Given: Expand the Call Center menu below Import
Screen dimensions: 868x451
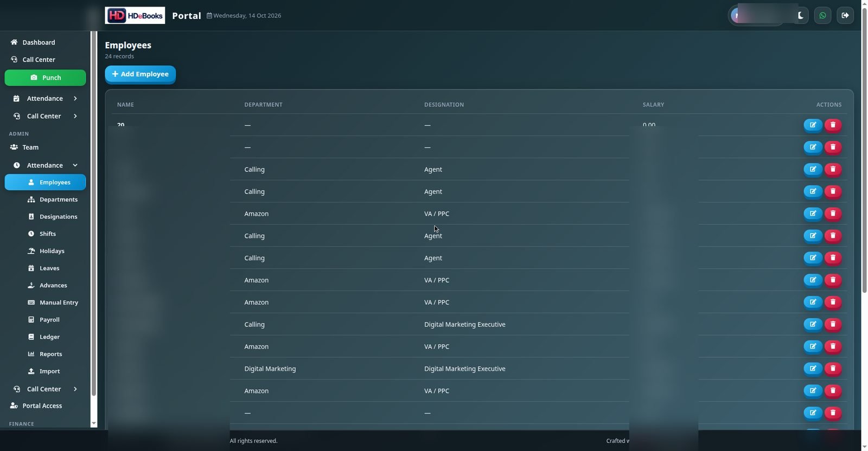Looking at the screenshot, I should coord(45,389).
